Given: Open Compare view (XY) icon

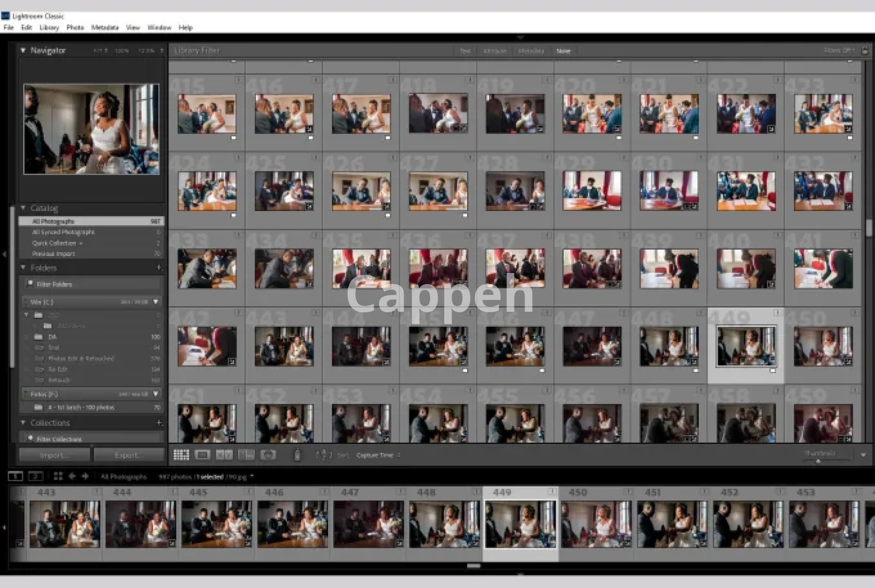Looking at the screenshot, I should (x=224, y=455).
